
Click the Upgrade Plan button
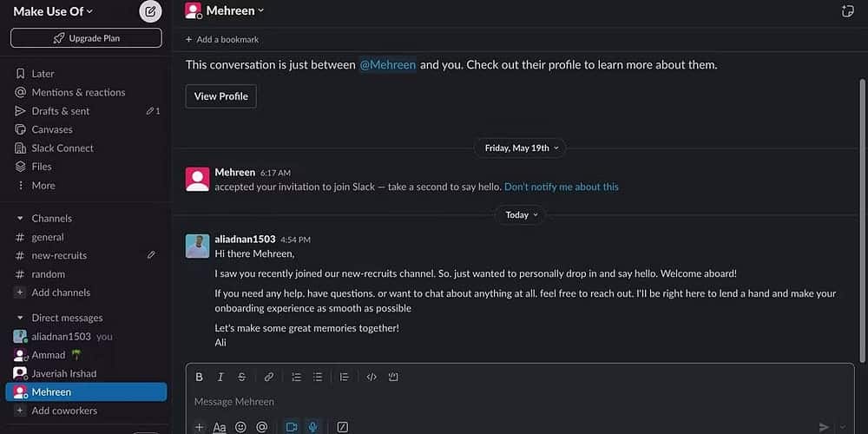[x=86, y=38]
